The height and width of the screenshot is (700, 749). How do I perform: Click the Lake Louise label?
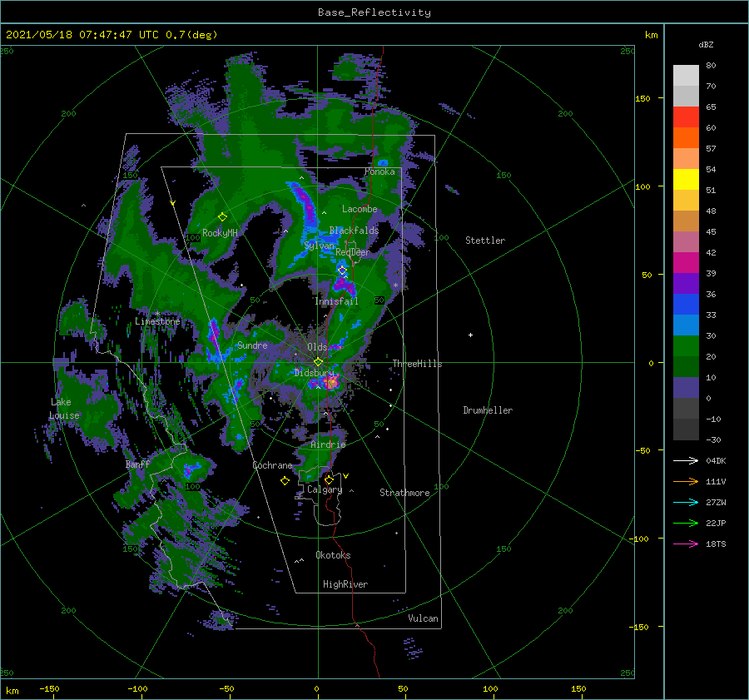(64, 409)
